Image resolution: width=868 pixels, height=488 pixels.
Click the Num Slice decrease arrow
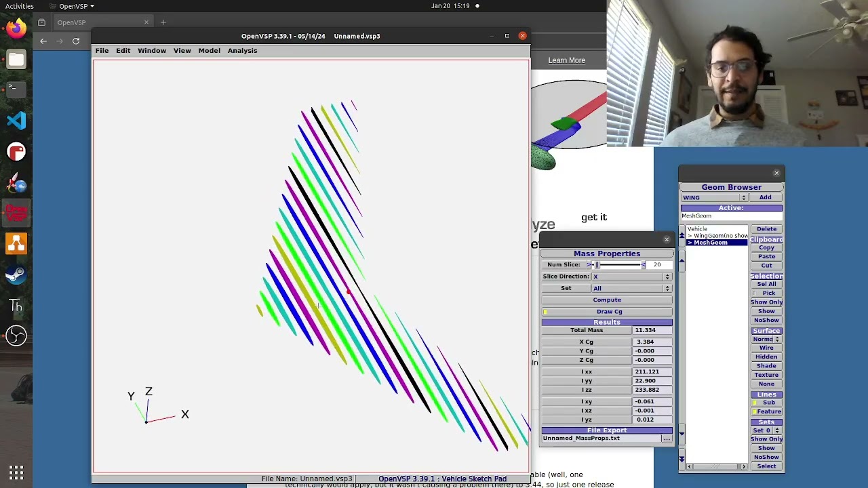click(x=590, y=265)
